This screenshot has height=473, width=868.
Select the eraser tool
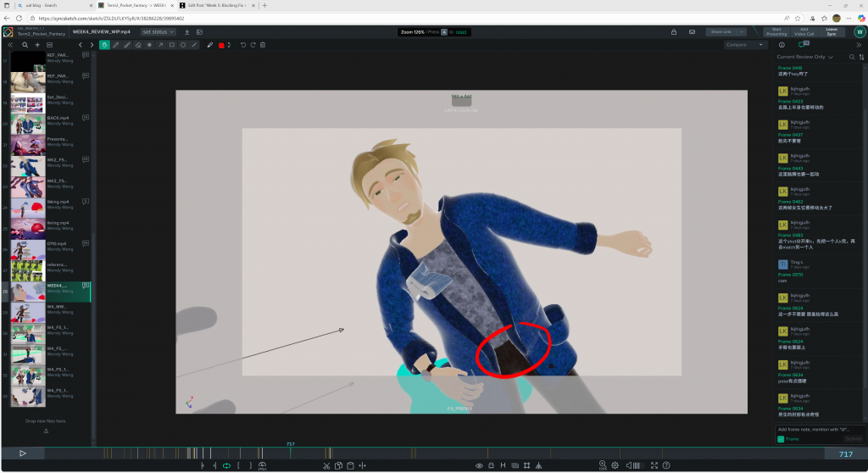tap(138, 45)
